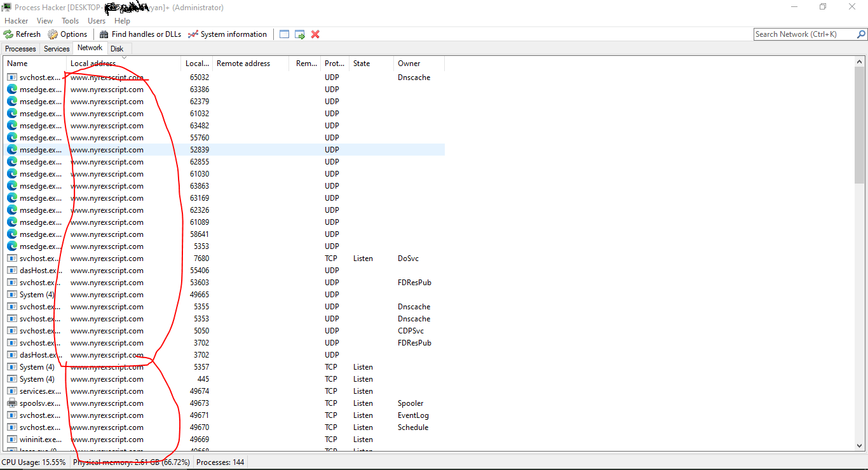Click System (4) icon in port 49665 row
The width and height of the screenshot is (868, 470).
[x=12, y=295]
